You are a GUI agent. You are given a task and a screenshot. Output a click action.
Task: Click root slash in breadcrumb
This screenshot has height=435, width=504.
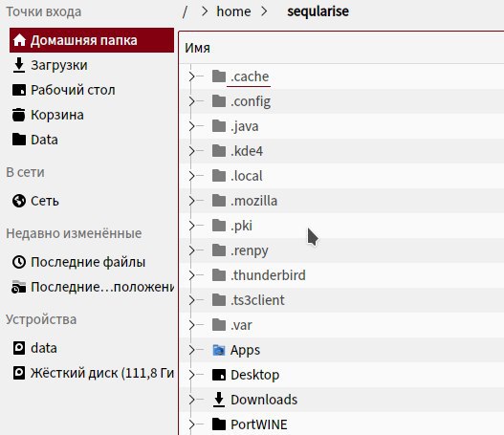(x=185, y=11)
